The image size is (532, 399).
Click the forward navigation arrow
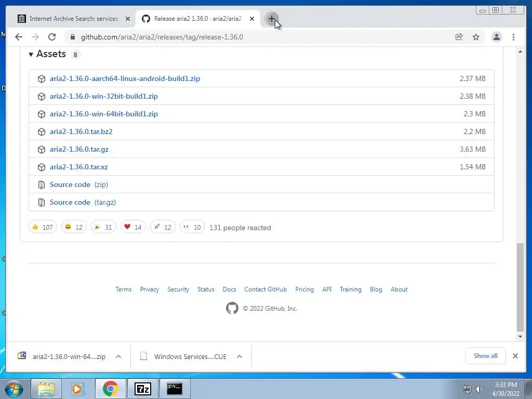35,37
